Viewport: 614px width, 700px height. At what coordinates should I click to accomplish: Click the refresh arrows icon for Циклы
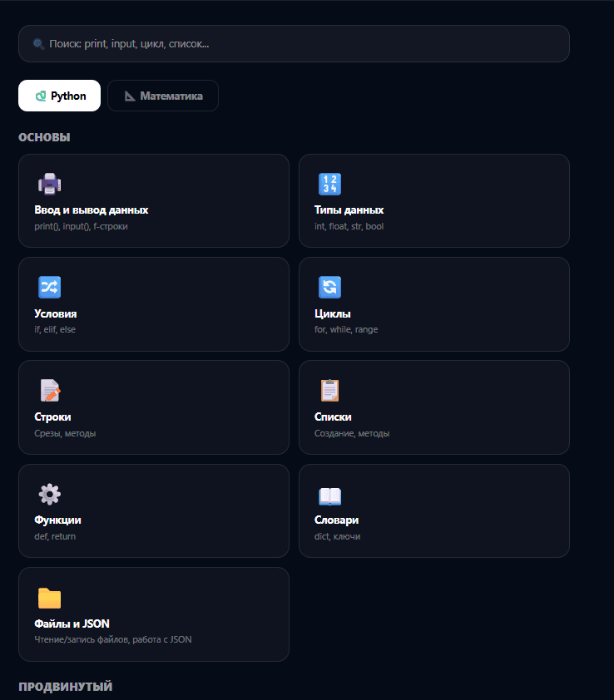329,288
